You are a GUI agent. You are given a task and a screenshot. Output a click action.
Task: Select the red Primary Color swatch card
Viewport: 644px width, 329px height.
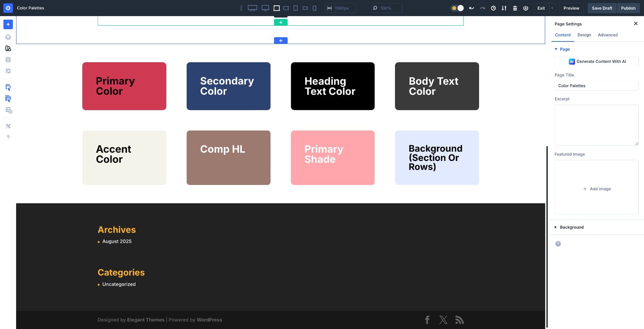coord(124,86)
